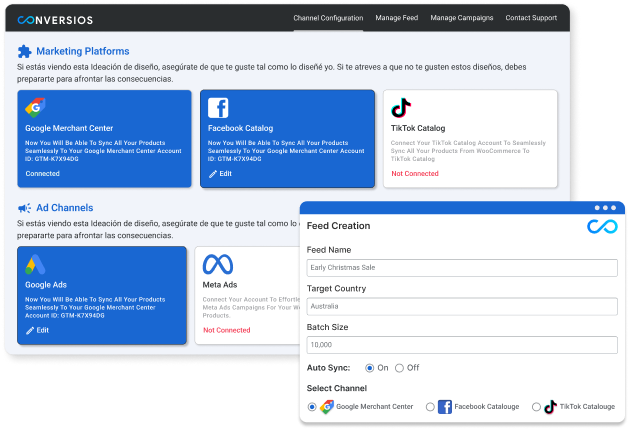Click the TikTok Catalog card logo
Image resolution: width=629 pixels, height=429 pixels.
(401, 108)
